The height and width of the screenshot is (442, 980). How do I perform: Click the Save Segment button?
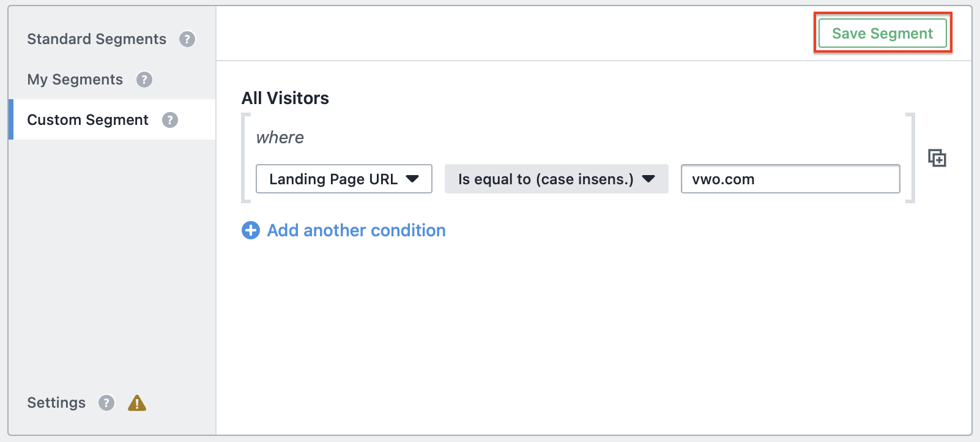point(883,33)
